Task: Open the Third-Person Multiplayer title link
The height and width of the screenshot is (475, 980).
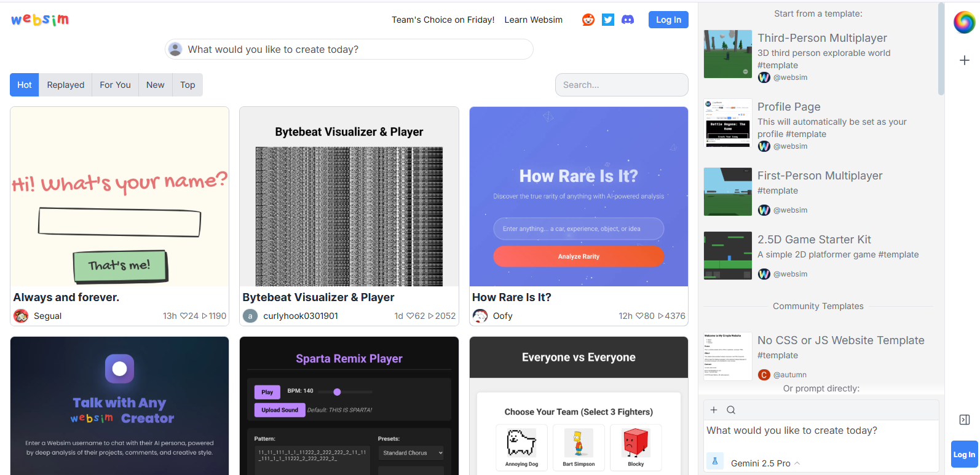Action: (822, 38)
